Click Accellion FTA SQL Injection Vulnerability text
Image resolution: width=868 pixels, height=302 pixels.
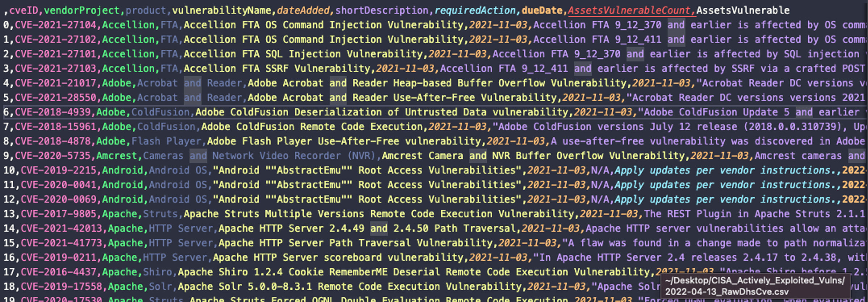[303, 54]
